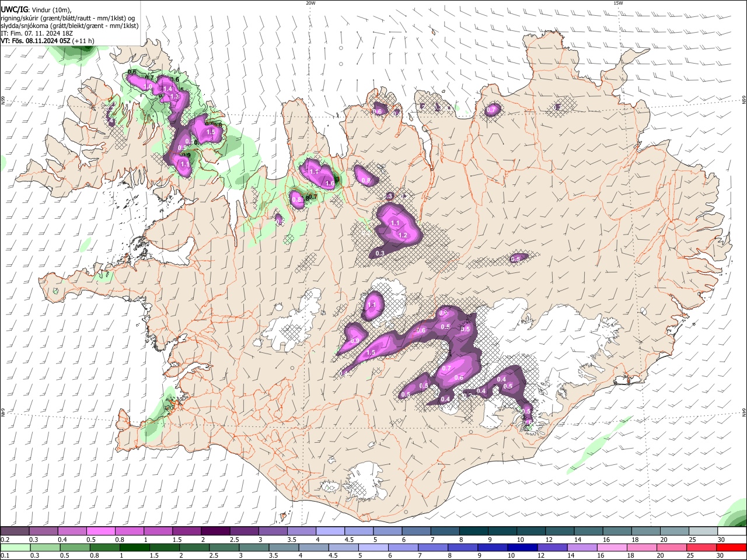Click the 1.0 precipitation value on the map

[x=148, y=86]
